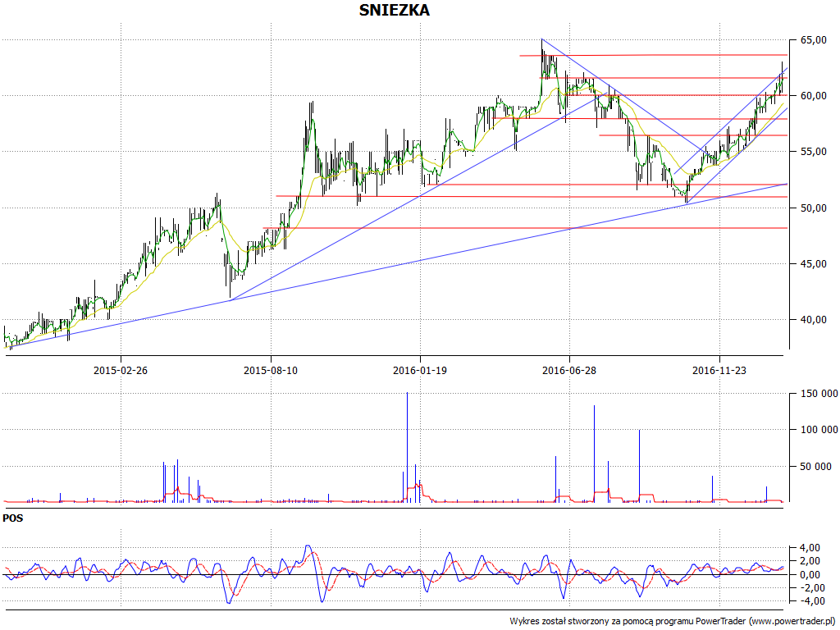
Task: Click the 55,00 price axis label
Action: (813, 152)
